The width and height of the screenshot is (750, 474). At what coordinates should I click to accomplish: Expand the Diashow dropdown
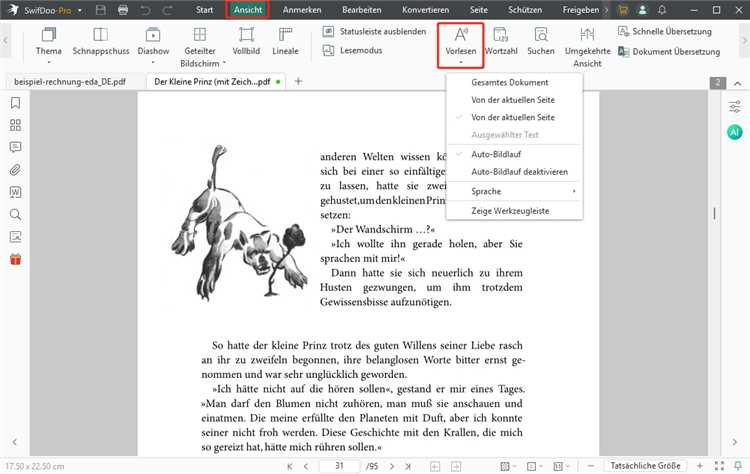[x=153, y=63]
